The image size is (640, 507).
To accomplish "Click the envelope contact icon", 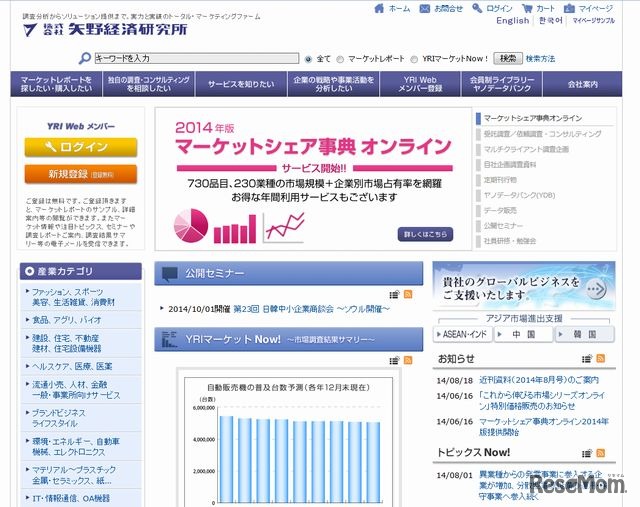I will click(x=424, y=8).
